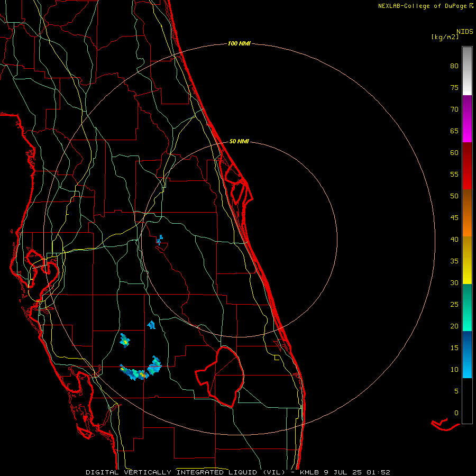Click the scale value 80
This screenshot has width=476, height=476.
(454, 66)
